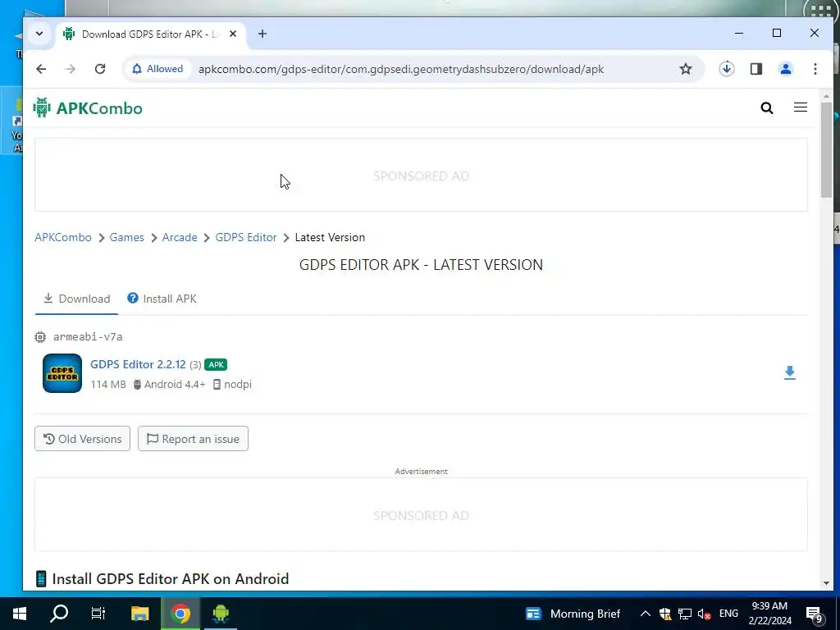Click the APKCombo logo
Image resolution: width=840 pixels, height=630 pixels.
[88, 108]
